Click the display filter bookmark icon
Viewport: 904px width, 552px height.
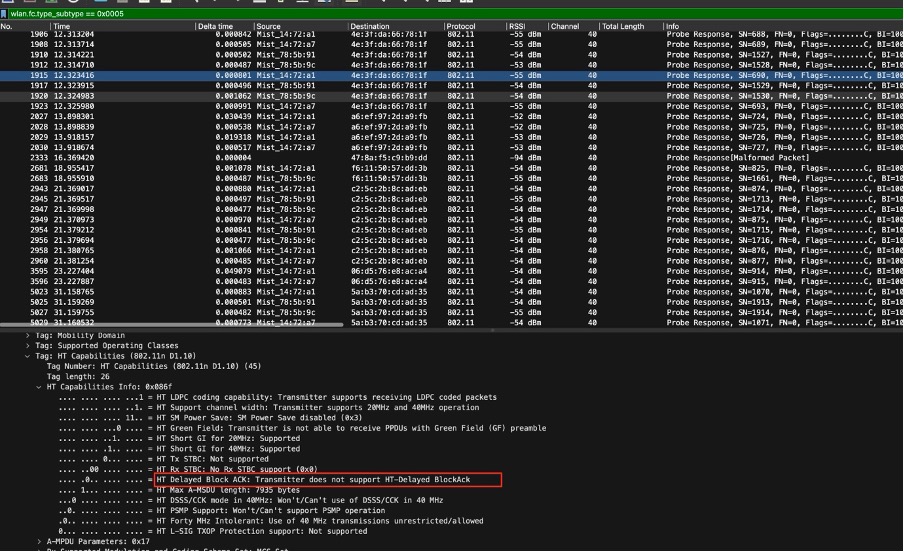[3, 14]
